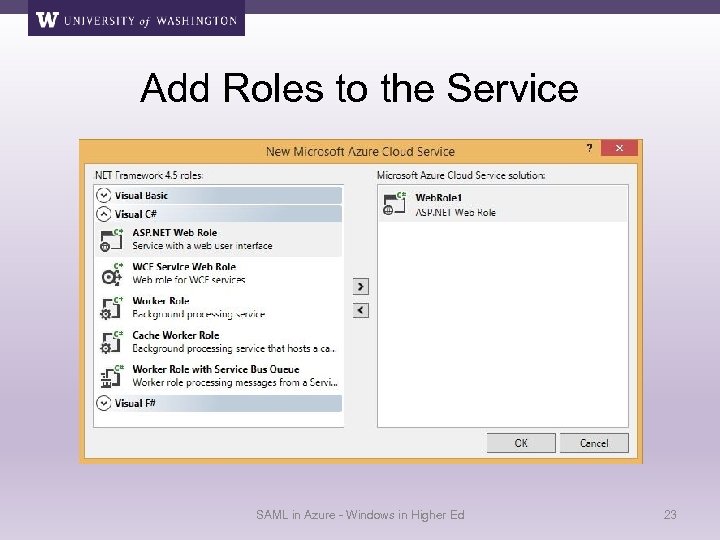Click the ASP.NET Web Role icon

tap(112, 240)
